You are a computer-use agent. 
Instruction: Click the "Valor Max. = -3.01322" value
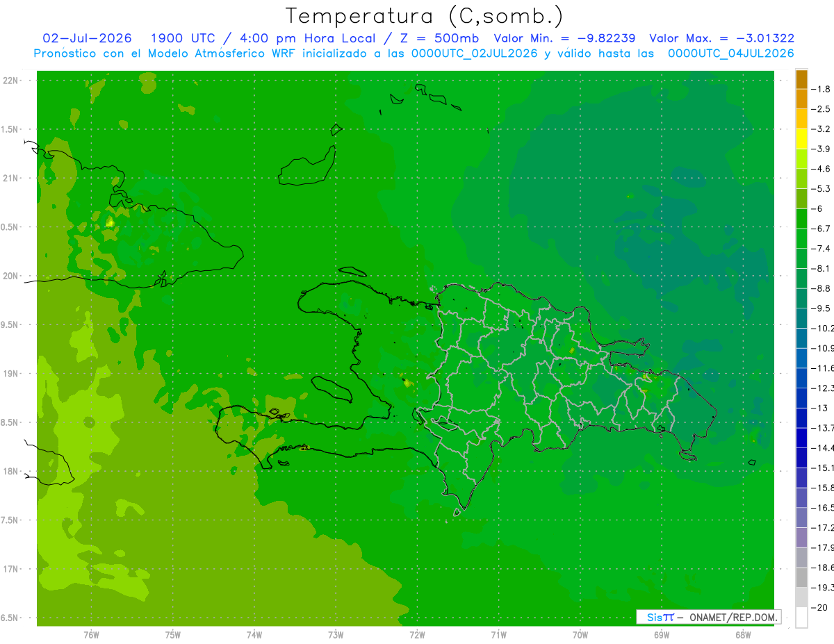tap(721, 38)
